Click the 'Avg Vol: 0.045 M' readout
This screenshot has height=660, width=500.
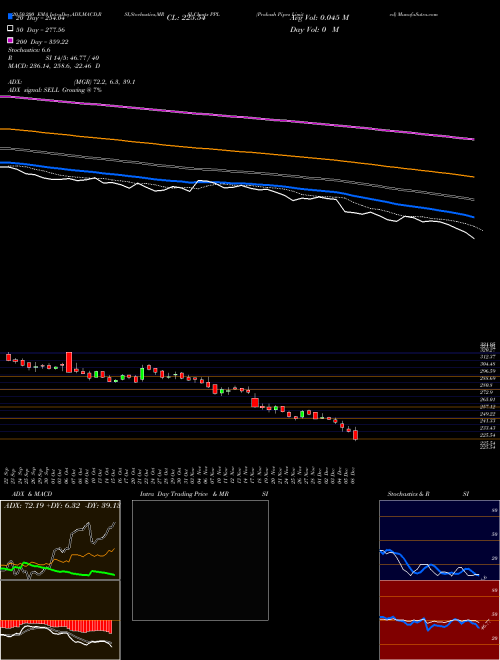click(319, 18)
